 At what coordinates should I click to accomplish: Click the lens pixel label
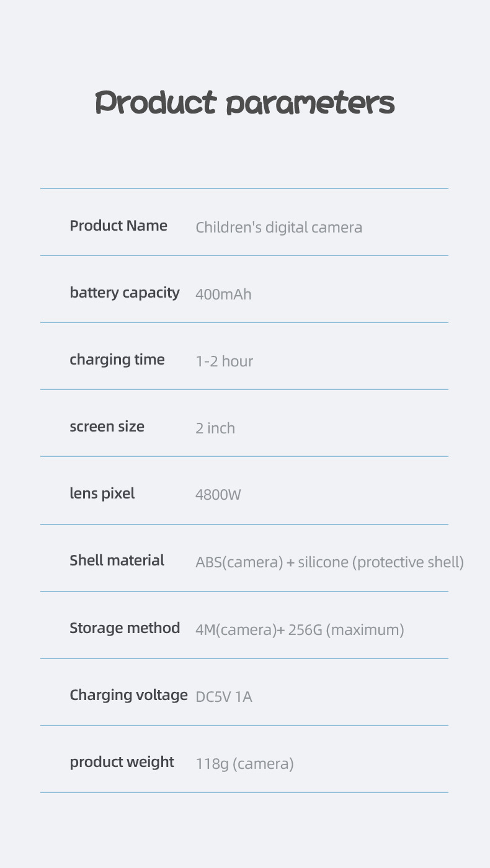click(102, 494)
